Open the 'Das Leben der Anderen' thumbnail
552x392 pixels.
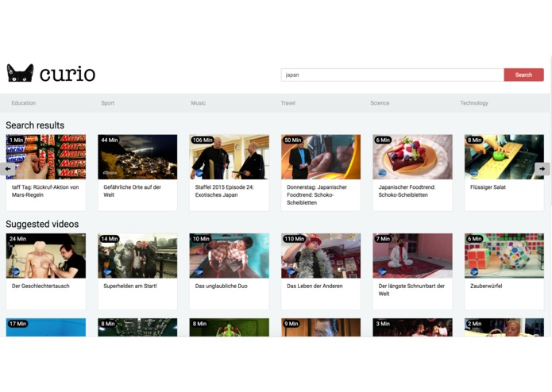321,256
